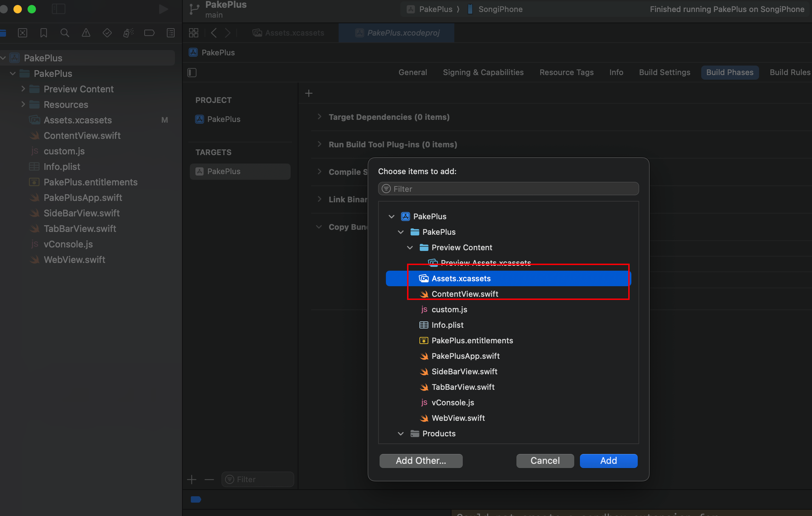Screen dimensions: 812x516
Task: Click the editor grid related-items icon
Action: 194,33
